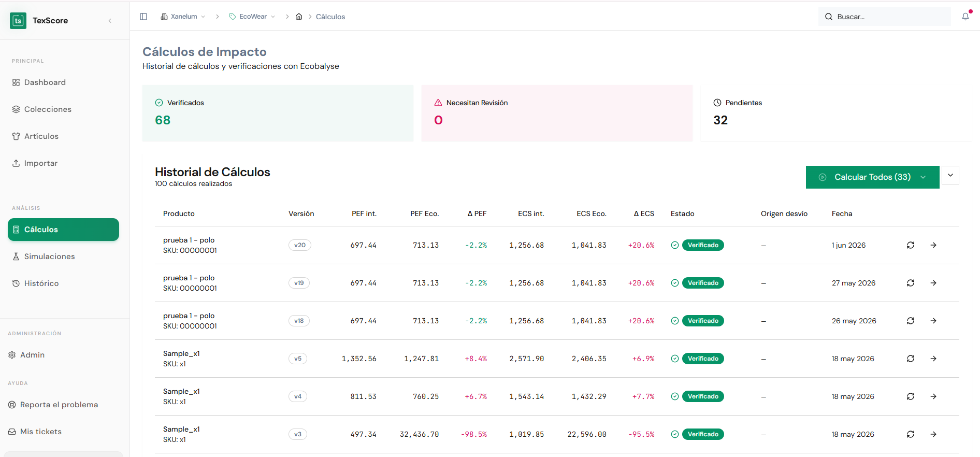The height and width of the screenshot is (457, 980).
Task: Go to Artículos section
Action: pos(63,136)
